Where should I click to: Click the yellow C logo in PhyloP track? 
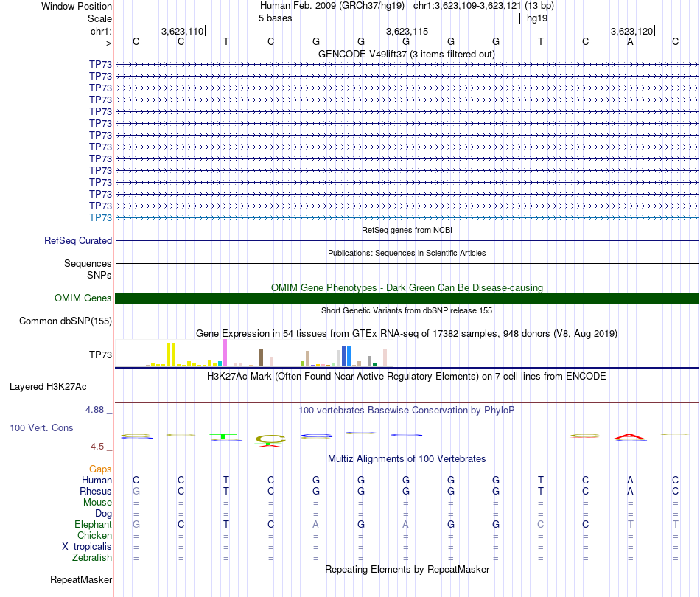270,440
